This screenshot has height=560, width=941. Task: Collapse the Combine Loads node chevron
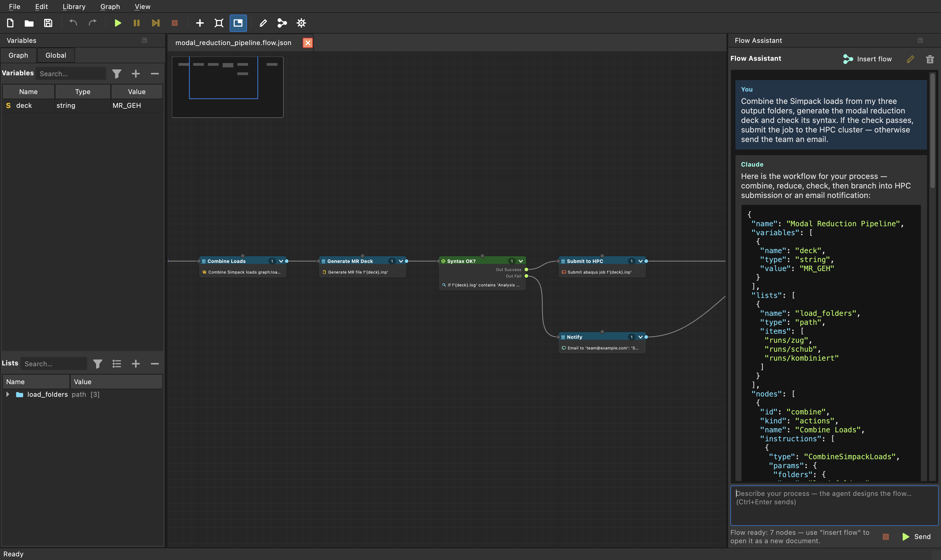(x=281, y=261)
